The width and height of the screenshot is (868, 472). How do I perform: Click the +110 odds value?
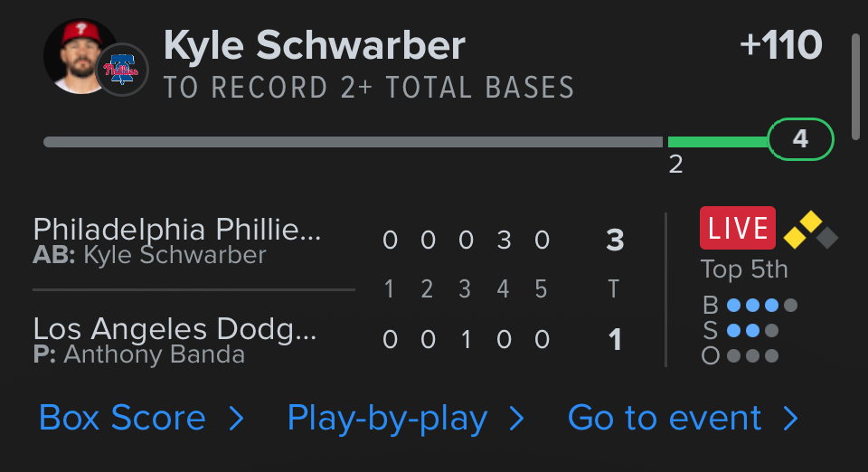click(x=780, y=45)
